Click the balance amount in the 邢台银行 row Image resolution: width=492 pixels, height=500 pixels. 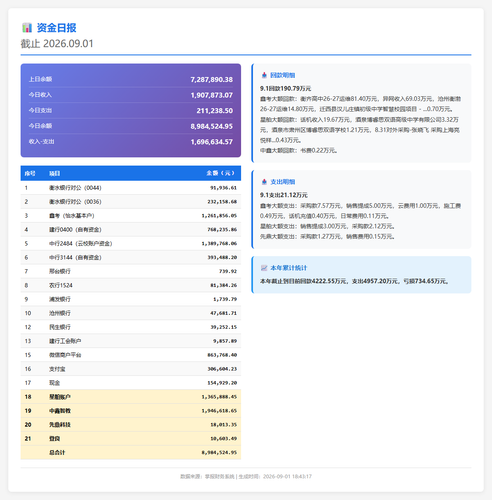pos(228,272)
